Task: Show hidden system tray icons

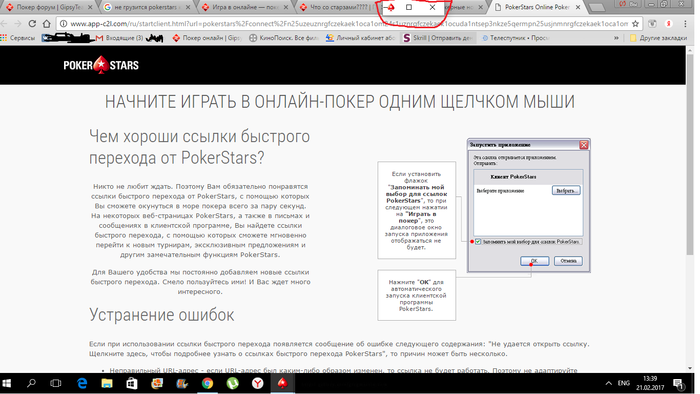Action: (x=608, y=383)
